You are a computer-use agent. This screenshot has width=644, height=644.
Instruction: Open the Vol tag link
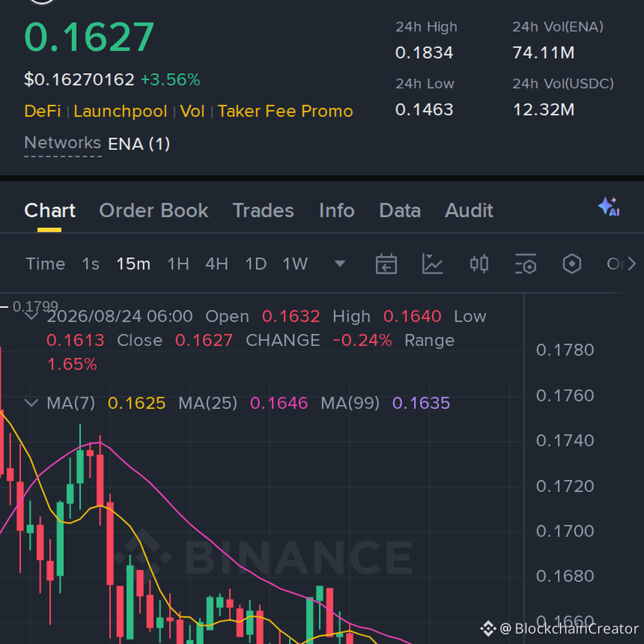tap(192, 112)
